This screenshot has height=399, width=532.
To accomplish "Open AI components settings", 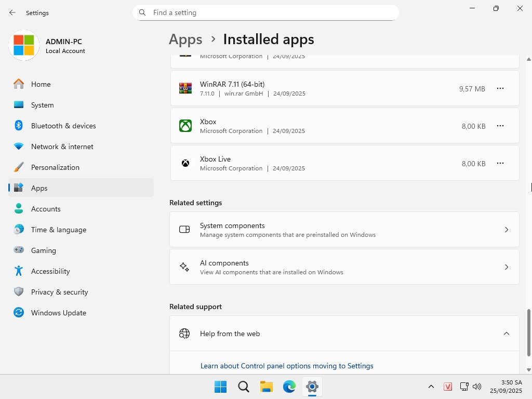I will (x=344, y=267).
